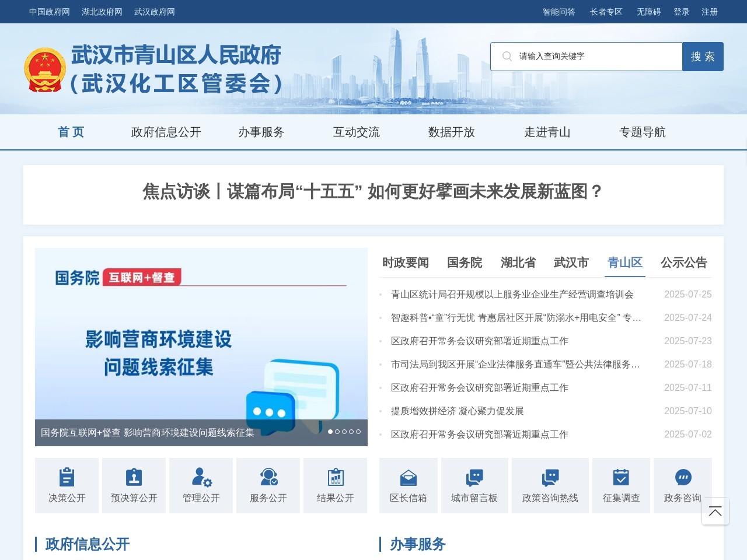Open news about 青山区统计局 training meeting
747x560 pixels.
(x=512, y=295)
